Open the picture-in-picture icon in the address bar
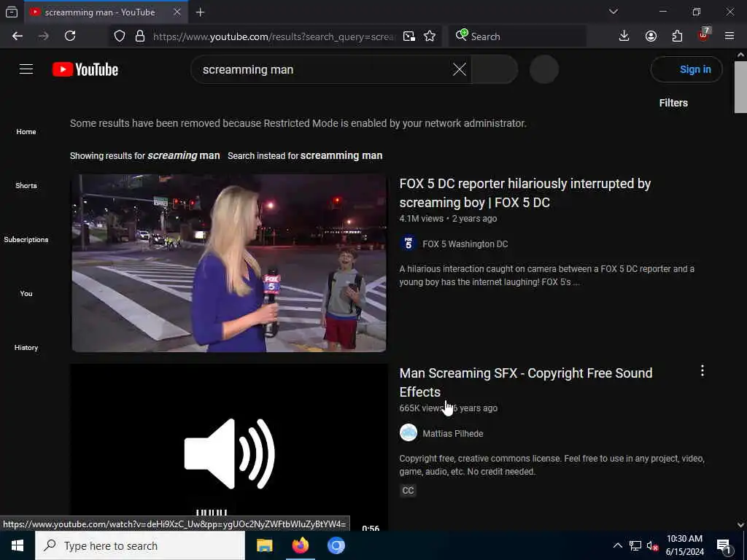 point(409,36)
